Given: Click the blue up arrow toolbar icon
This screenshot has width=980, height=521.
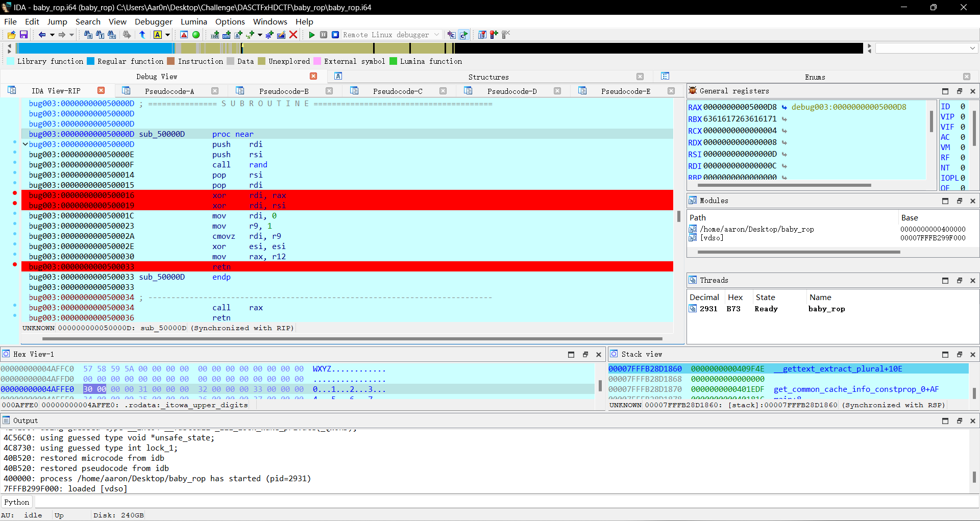Looking at the screenshot, I should pos(142,35).
